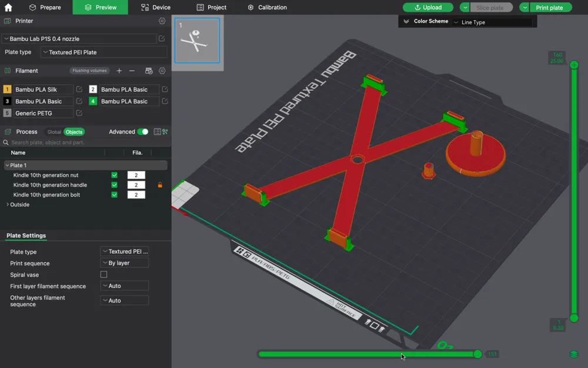The width and height of the screenshot is (588, 368).
Task: Uncheck Kindle 10th generation nut printable checkbox
Action: coord(115,175)
